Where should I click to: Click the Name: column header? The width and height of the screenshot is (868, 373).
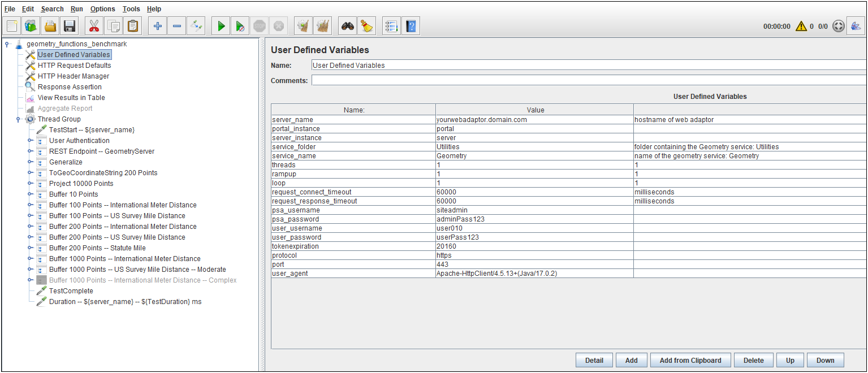point(353,110)
